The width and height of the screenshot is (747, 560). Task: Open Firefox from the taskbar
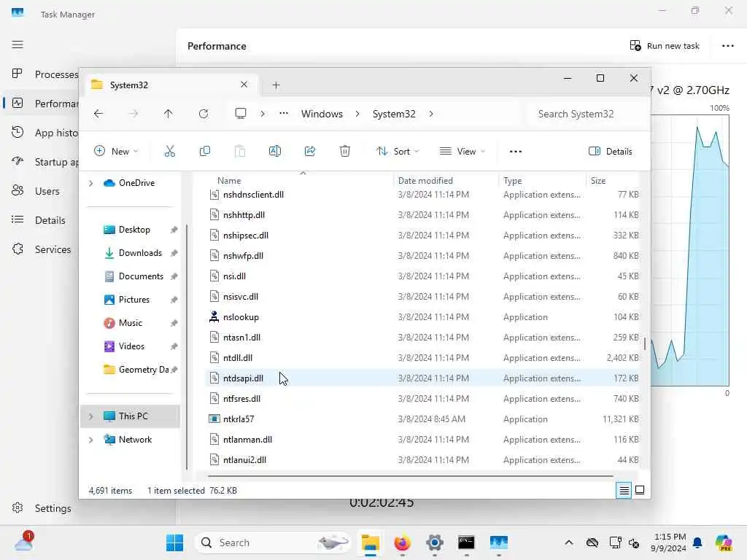(403, 542)
